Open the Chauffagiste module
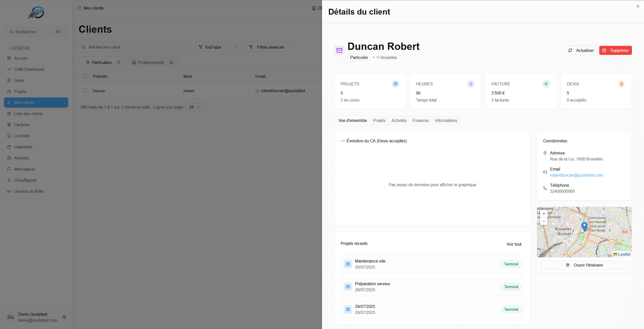 tap(25, 180)
